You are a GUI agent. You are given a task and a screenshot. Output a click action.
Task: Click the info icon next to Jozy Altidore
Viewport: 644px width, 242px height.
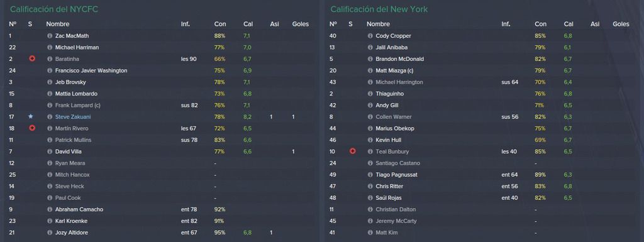[x=50, y=233]
